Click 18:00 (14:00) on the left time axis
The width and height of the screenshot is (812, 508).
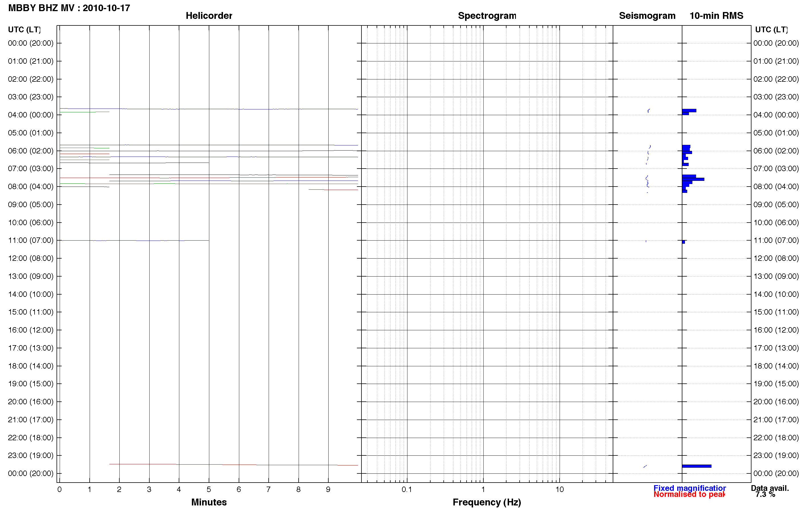click(31, 366)
